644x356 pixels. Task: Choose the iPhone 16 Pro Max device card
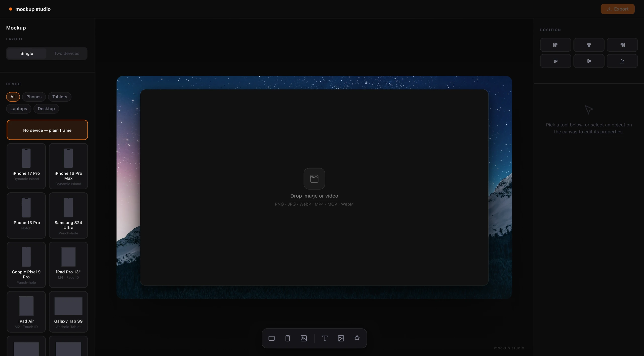(68, 166)
